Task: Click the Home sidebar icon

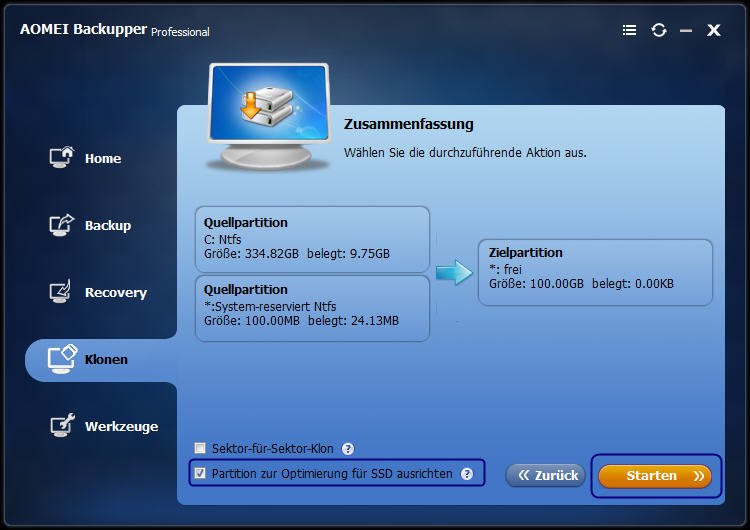Action: pyautogui.click(x=62, y=157)
